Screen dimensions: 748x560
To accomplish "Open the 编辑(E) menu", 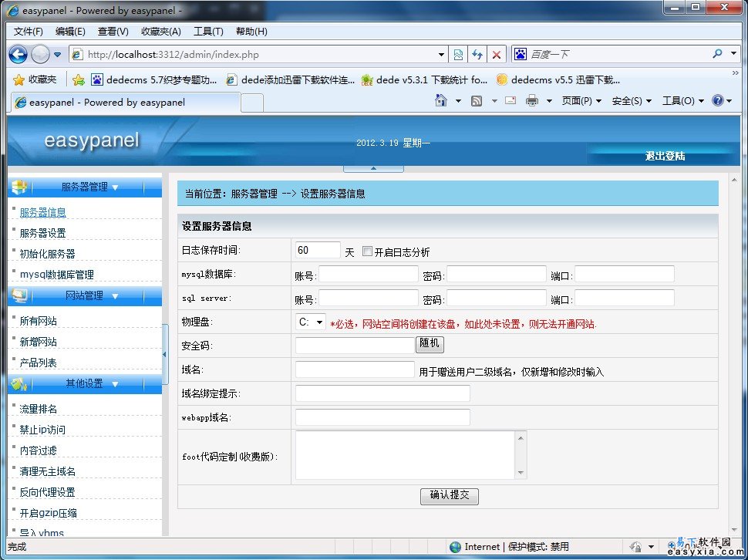I will [x=70, y=32].
